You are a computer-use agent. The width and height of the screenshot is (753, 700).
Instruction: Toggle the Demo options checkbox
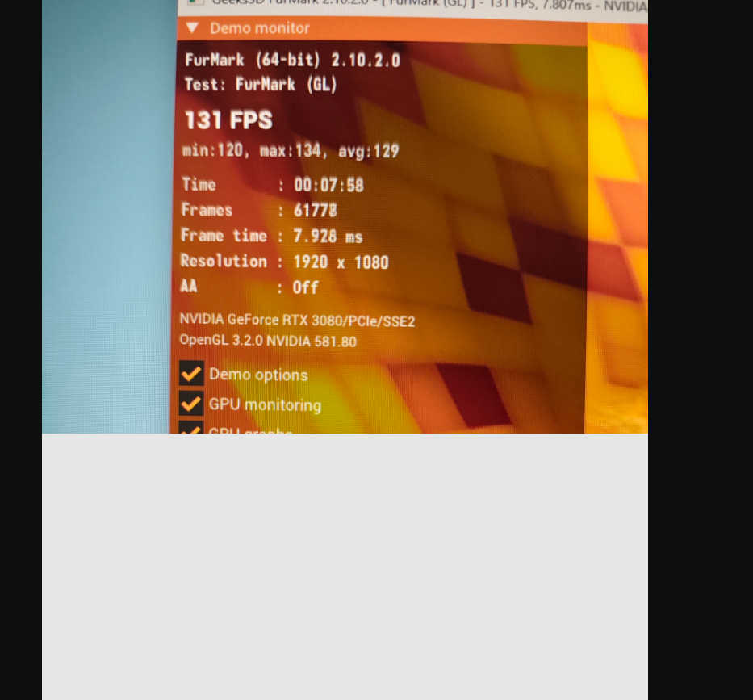point(191,373)
